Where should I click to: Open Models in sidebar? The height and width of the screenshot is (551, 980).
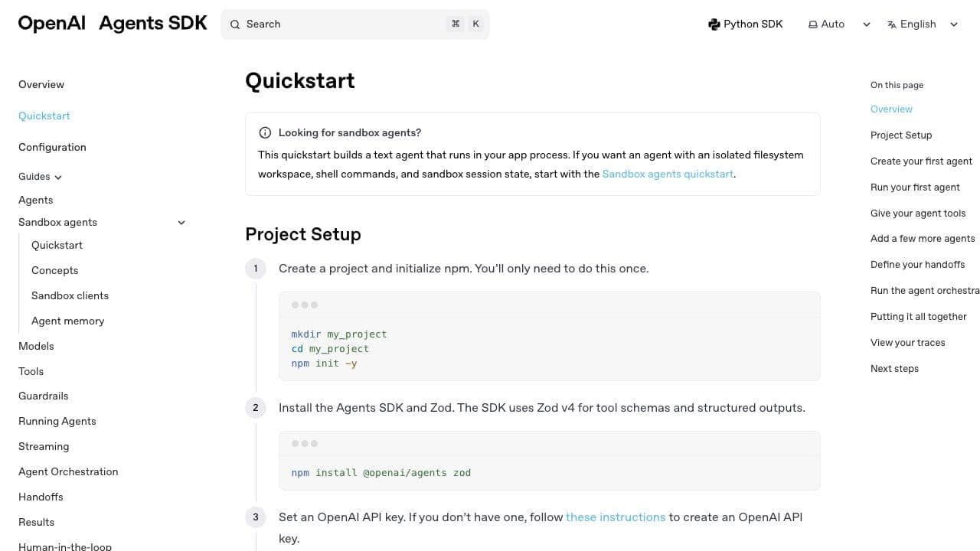pyautogui.click(x=36, y=347)
